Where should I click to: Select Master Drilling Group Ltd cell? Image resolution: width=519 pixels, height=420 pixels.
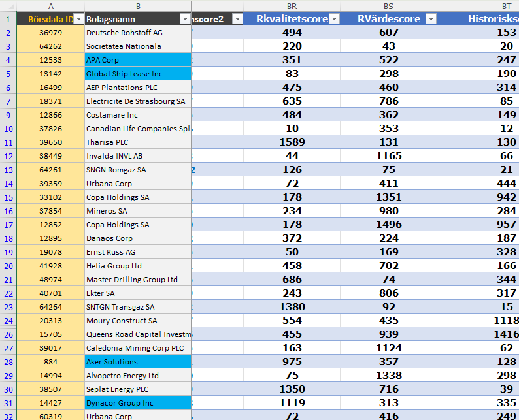[138, 280]
